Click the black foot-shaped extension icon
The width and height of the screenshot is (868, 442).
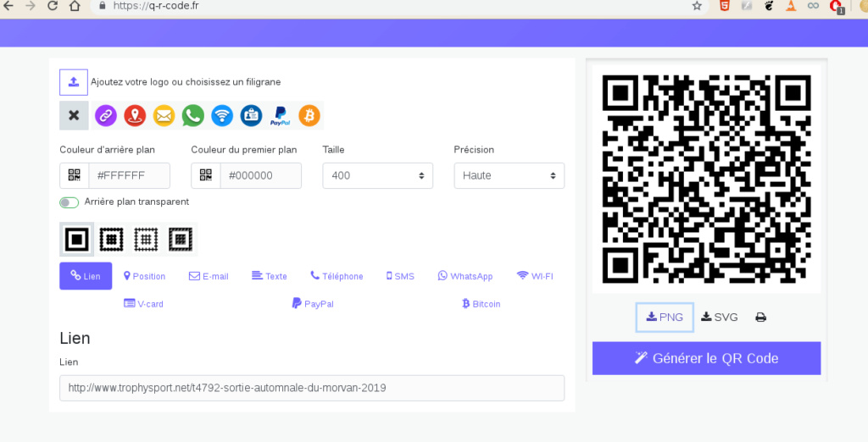tap(768, 6)
